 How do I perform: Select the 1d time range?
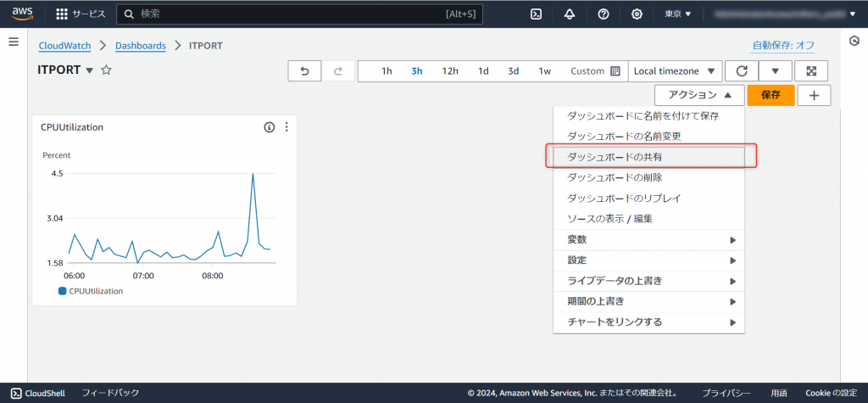pyautogui.click(x=483, y=71)
